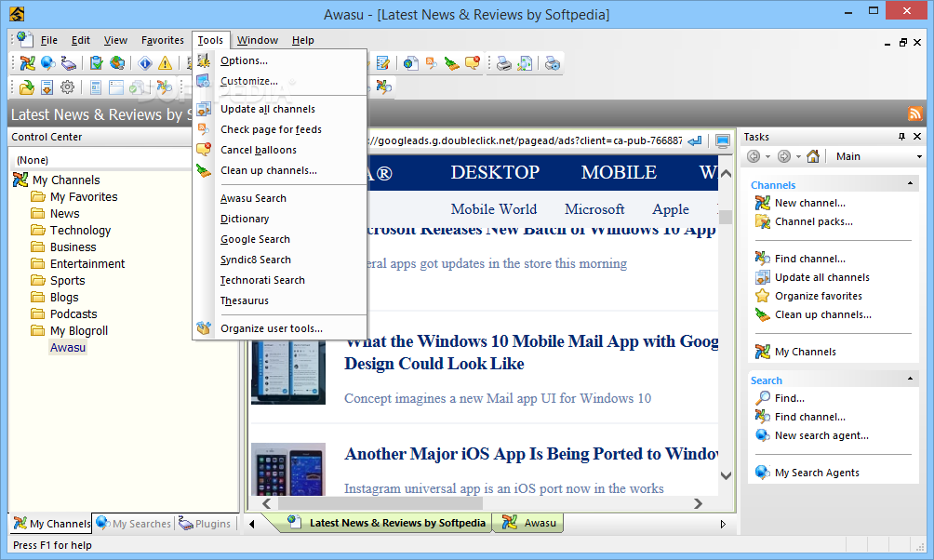Click the search agents globe toolbar icon
Screen dimensions: 934x560
[48, 62]
